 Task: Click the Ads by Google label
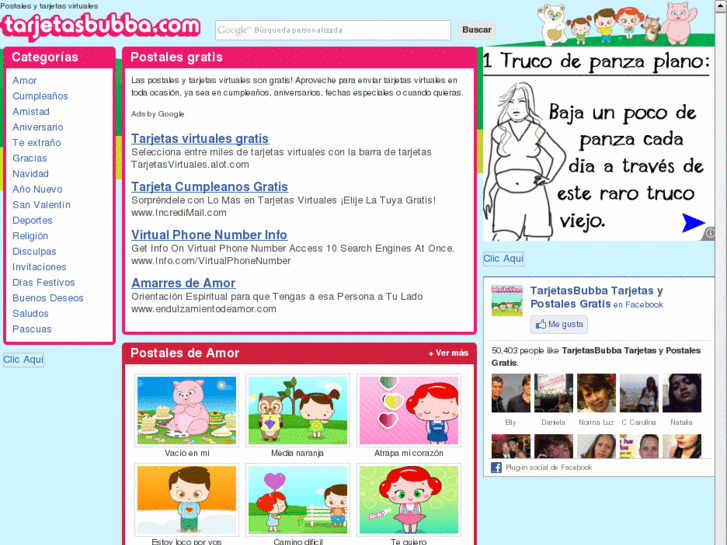tap(158, 114)
